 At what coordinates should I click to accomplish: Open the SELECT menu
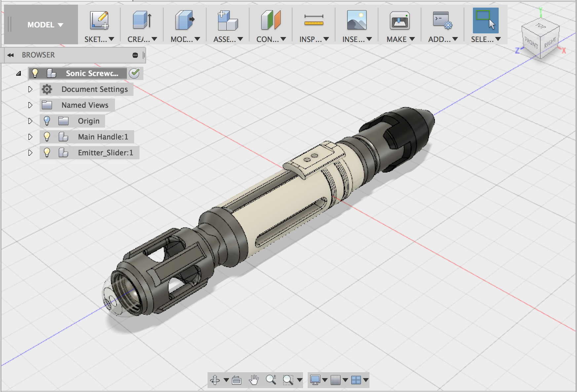tap(486, 39)
